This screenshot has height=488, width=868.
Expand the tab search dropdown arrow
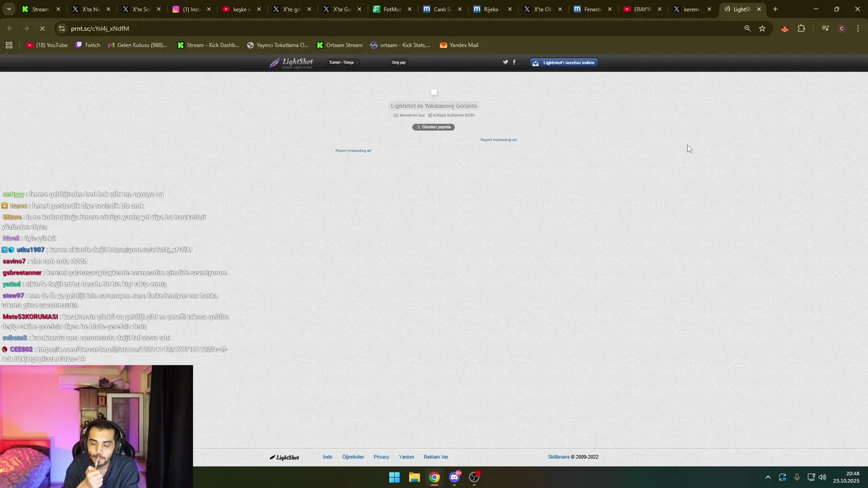[9, 9]
